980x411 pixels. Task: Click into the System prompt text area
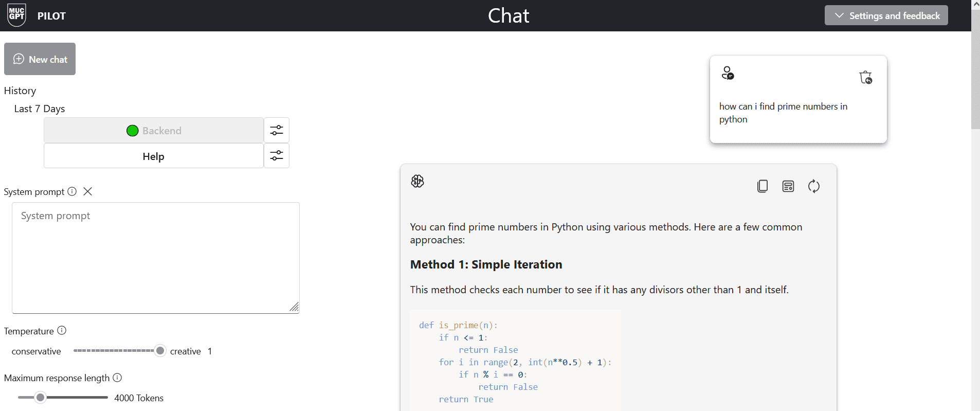click(x=155, y=257)
